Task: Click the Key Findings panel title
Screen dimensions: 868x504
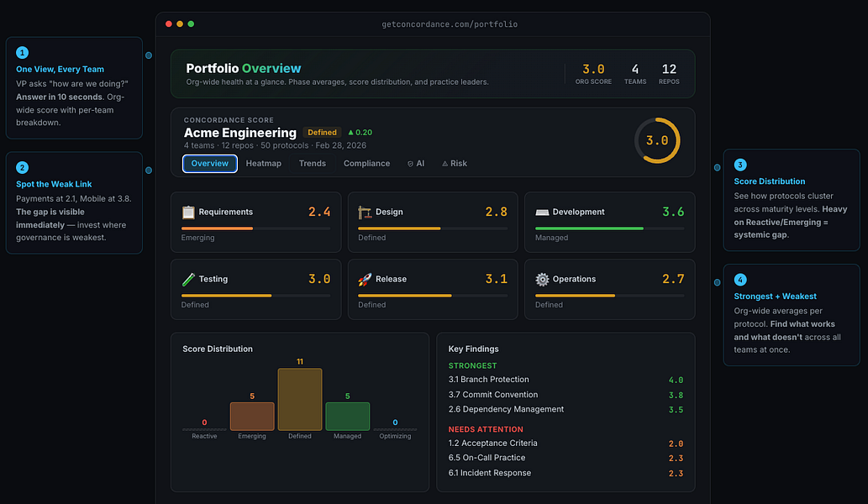Action: pyautogui.click(x=473, y=349)
